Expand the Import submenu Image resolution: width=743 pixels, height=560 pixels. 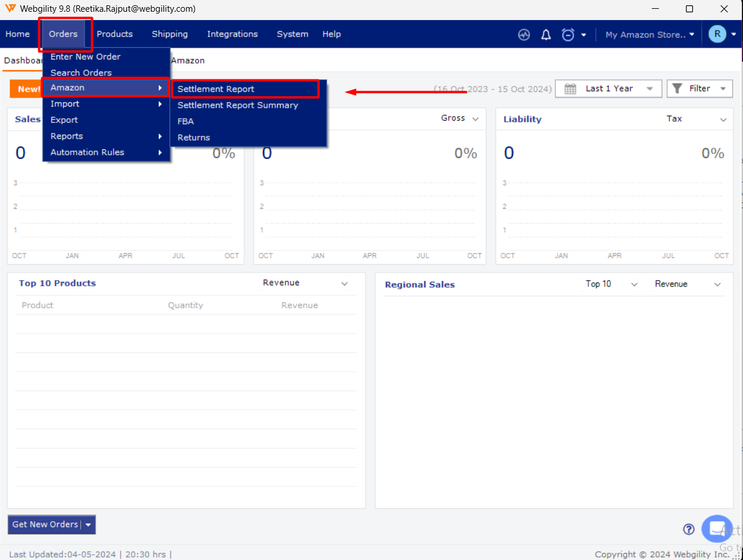pos(106,104)
